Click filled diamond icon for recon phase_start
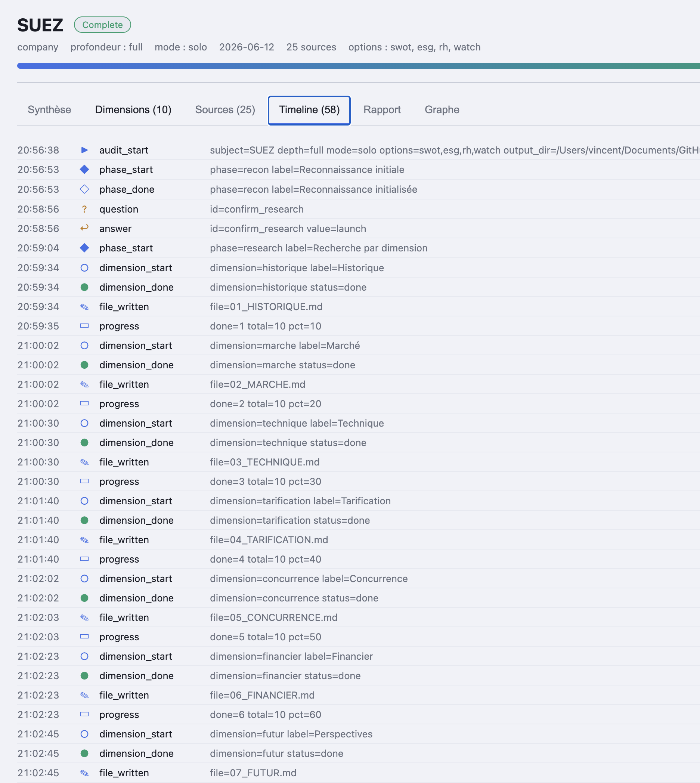The height and width of the screenshot is (783, 700). click(x=85, y=170)
